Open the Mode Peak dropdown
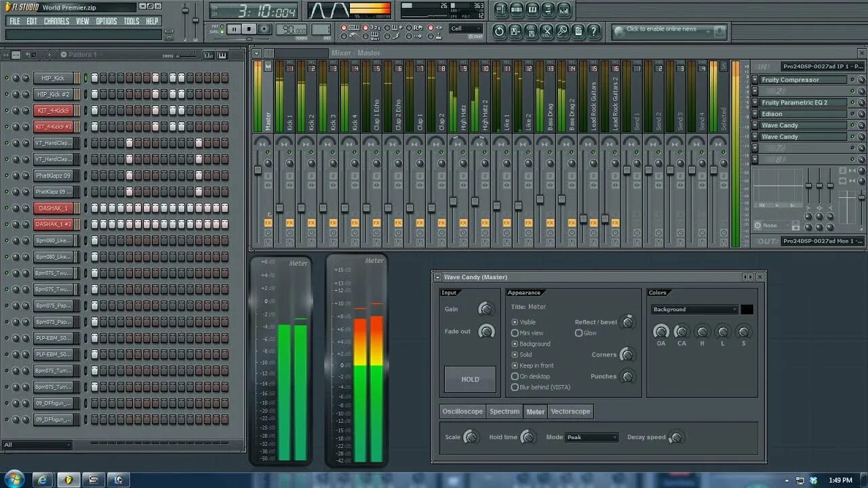This screenshot has width=868, height=488. click(x=592, y=438)
